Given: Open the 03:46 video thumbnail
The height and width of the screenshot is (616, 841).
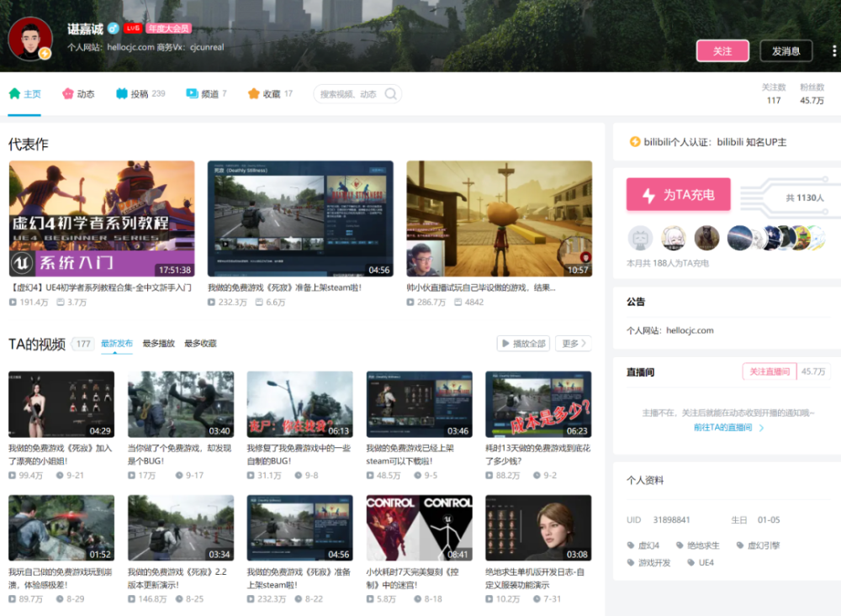Looking at the screenshot, I should tap(420, 404).
